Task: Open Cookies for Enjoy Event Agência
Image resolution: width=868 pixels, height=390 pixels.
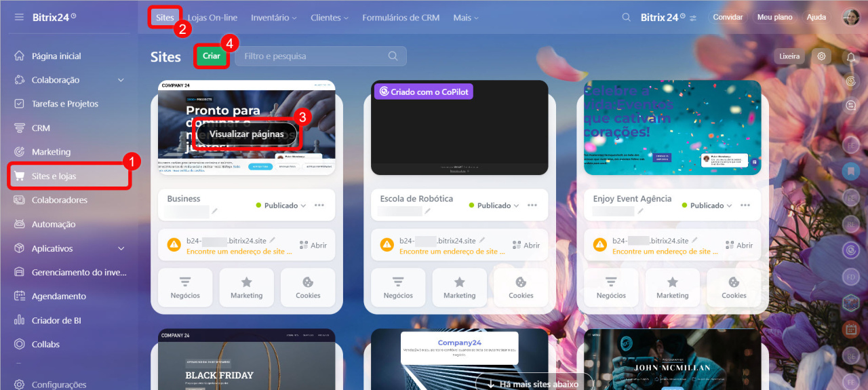Action: coord(734,288)
